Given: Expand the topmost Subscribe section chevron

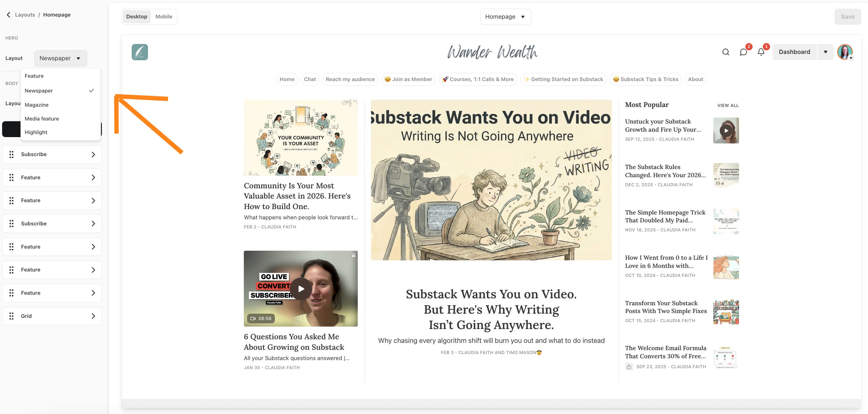Looking at the screenshot, I should point(93,154).
